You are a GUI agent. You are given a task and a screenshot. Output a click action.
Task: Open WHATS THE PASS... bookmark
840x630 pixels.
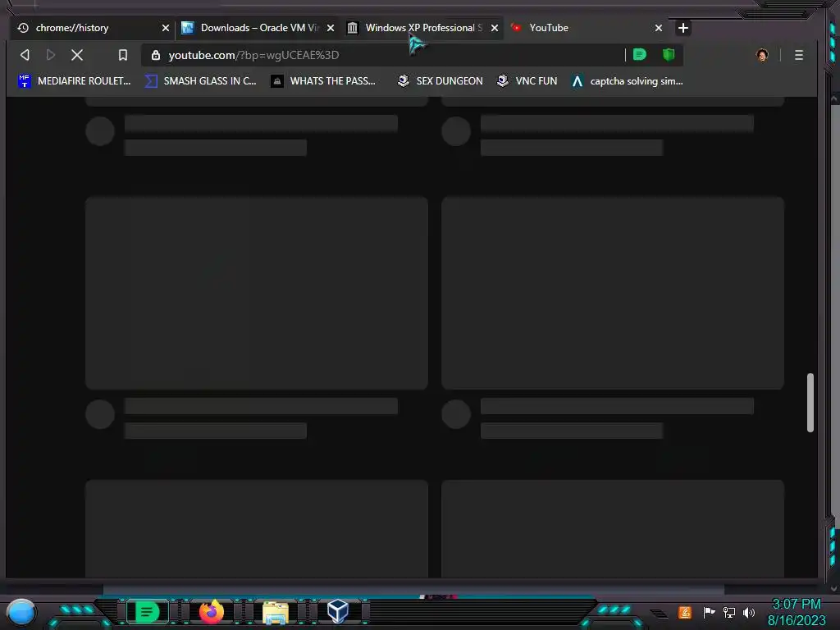323,81
